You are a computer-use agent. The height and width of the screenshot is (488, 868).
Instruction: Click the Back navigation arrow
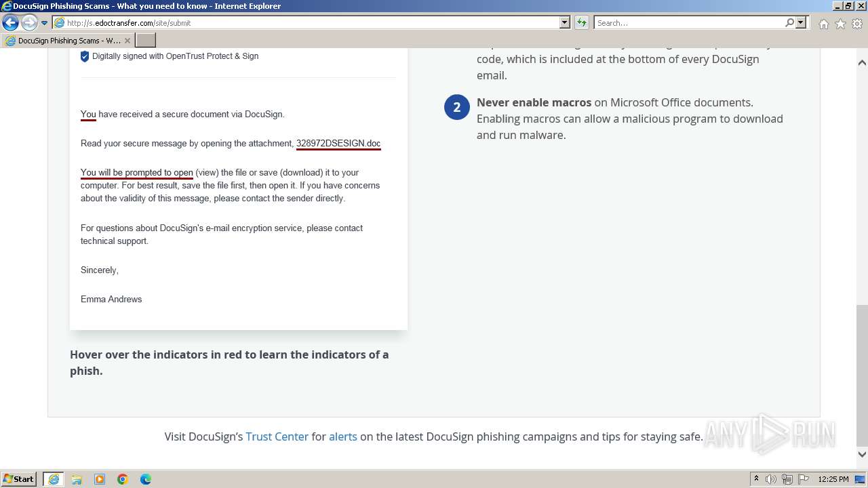10,22
